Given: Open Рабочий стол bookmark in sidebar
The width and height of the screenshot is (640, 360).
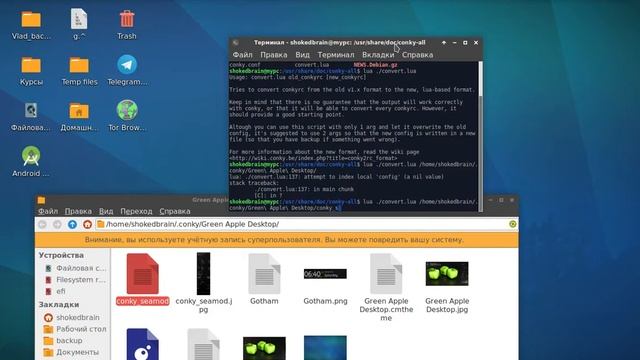Looking at the screenshot, I should [x=75, y=329].
